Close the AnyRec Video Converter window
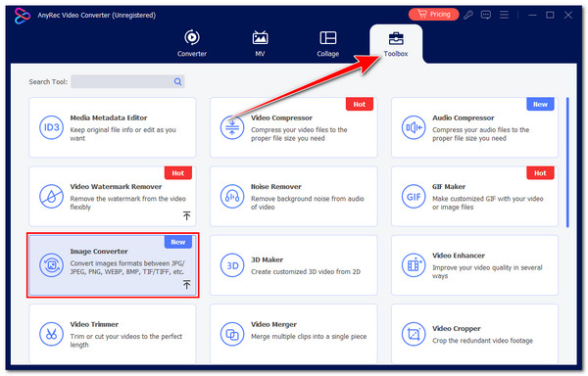Image resolution: width=588 pixels, height=376 pixels. tap(568, 15)
